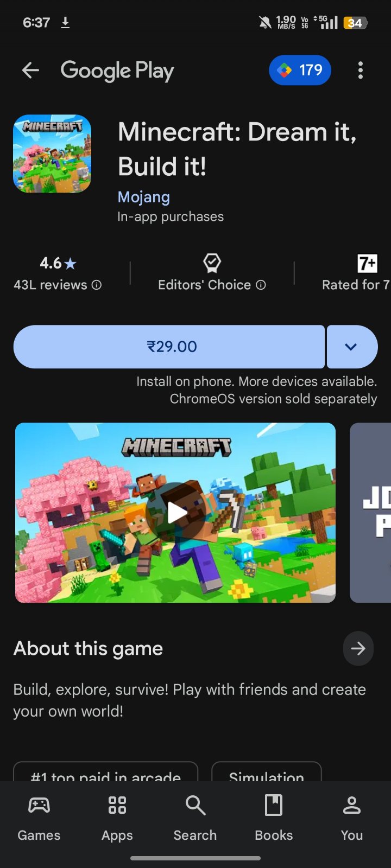391x868 pixels.
Task: Play the Minecraft trailer video
Action: [175, 513]
